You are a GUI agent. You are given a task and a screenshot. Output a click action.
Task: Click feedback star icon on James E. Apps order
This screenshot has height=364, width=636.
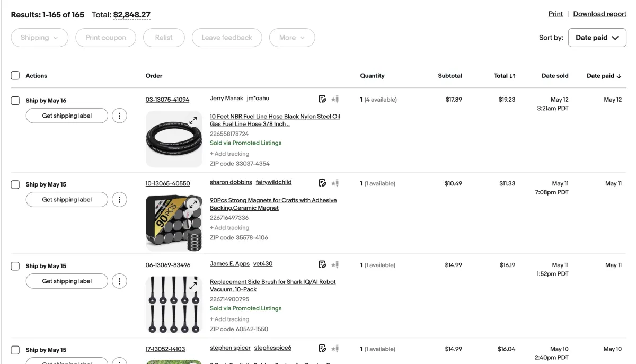click(334, 264)
